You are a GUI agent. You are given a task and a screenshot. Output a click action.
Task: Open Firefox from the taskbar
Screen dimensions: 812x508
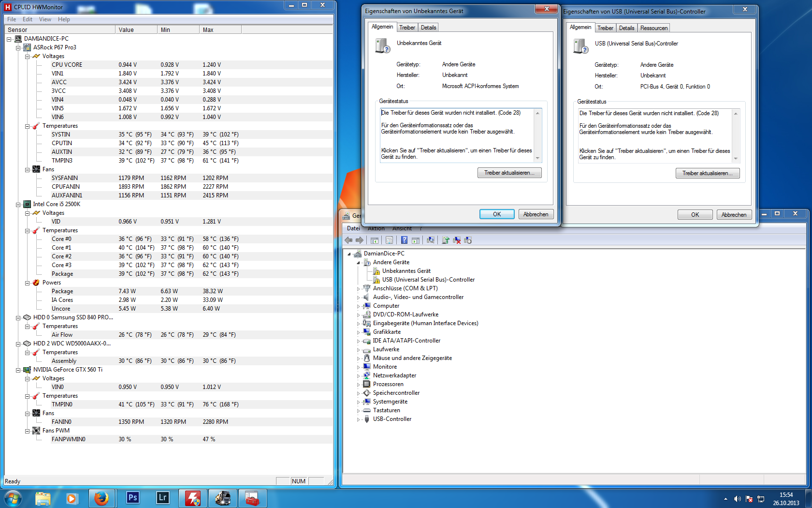tap(101, 498)
